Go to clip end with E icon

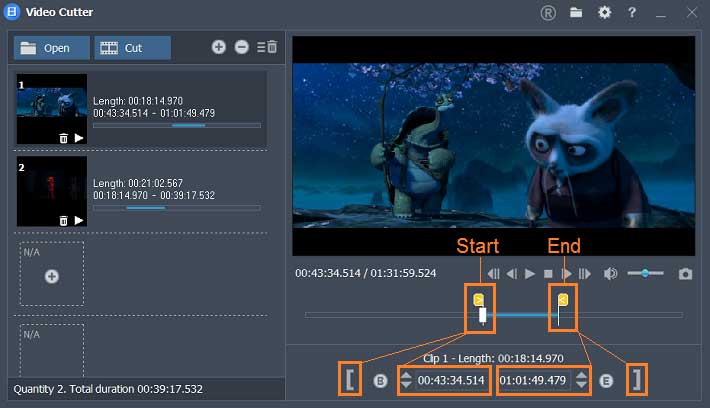pyautogui.click(x=606, y=381)
